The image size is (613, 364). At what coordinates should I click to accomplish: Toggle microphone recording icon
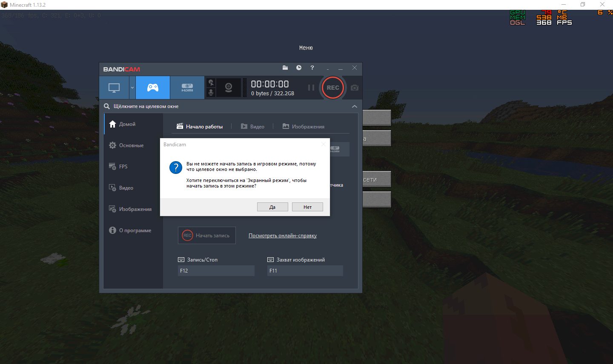click(x=211, y=92)
